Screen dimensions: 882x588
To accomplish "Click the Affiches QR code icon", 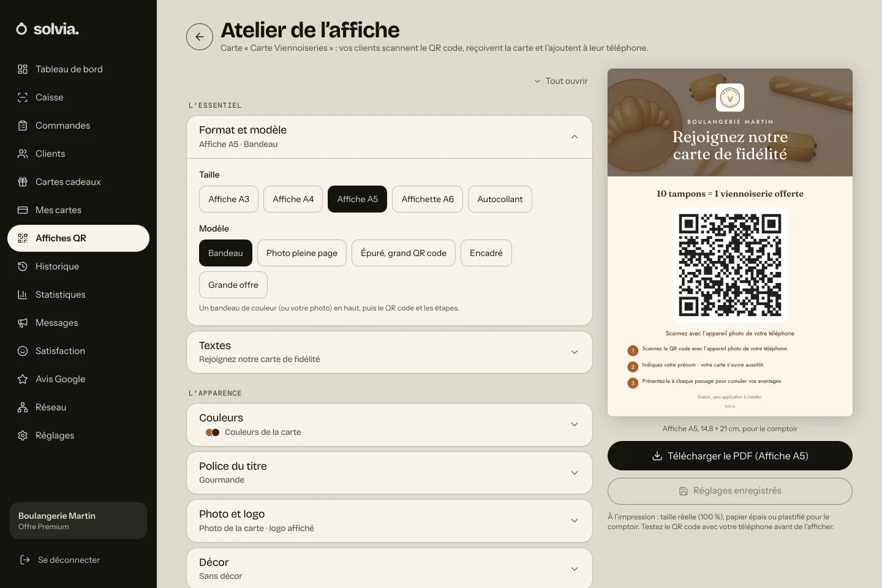I will tap(23, 238).
